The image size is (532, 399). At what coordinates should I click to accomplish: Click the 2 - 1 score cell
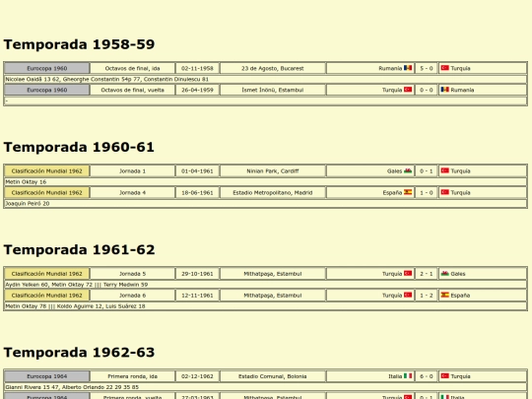pyautogui.click(x=427, y=274)
